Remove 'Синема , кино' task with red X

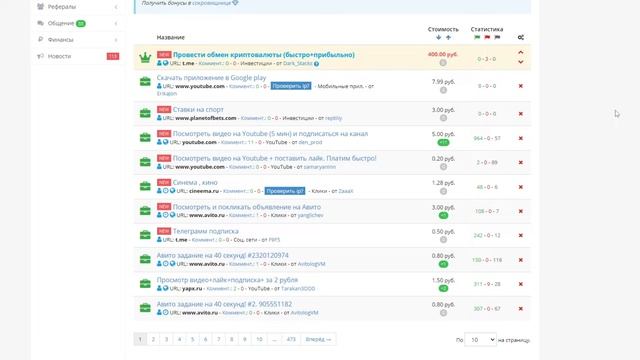[520, 187]
